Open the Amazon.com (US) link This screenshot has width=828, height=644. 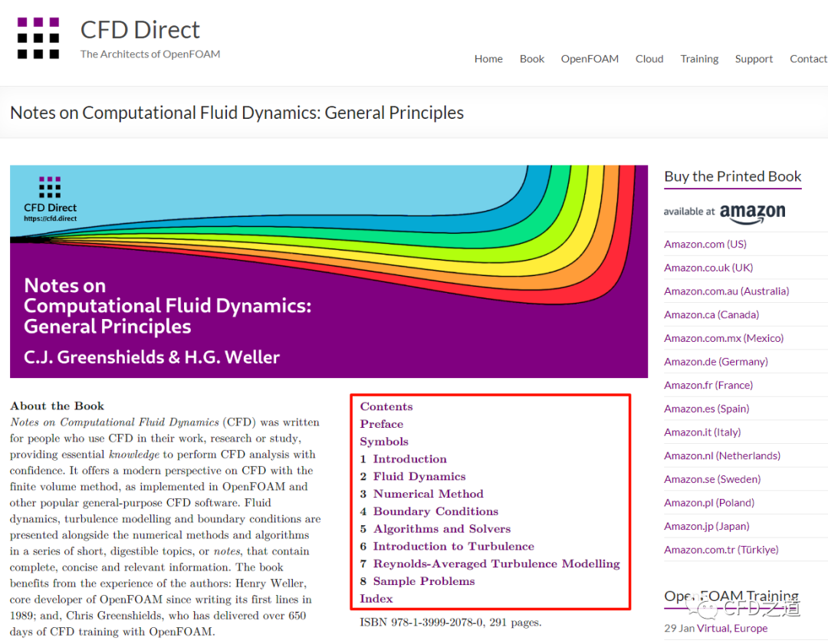click(x=705, y=244)
